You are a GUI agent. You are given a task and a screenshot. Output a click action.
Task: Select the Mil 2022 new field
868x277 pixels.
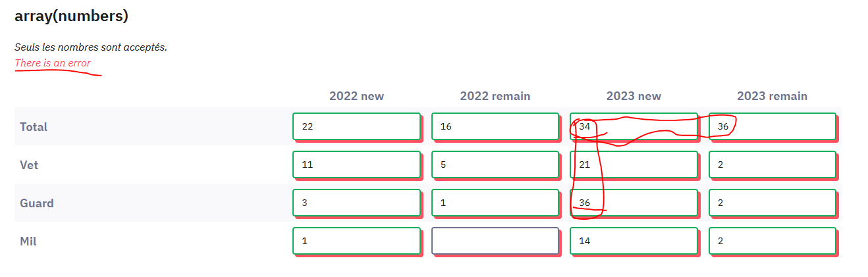356,241
